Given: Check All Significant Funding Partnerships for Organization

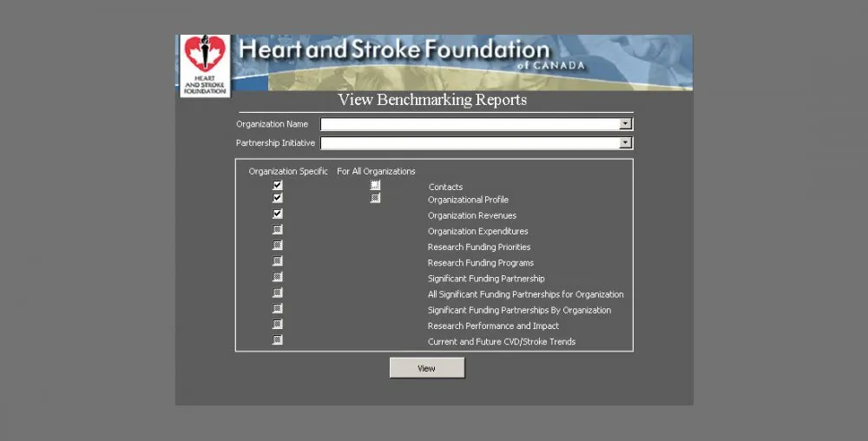Looking at the screenshot, I should point(278,293).
